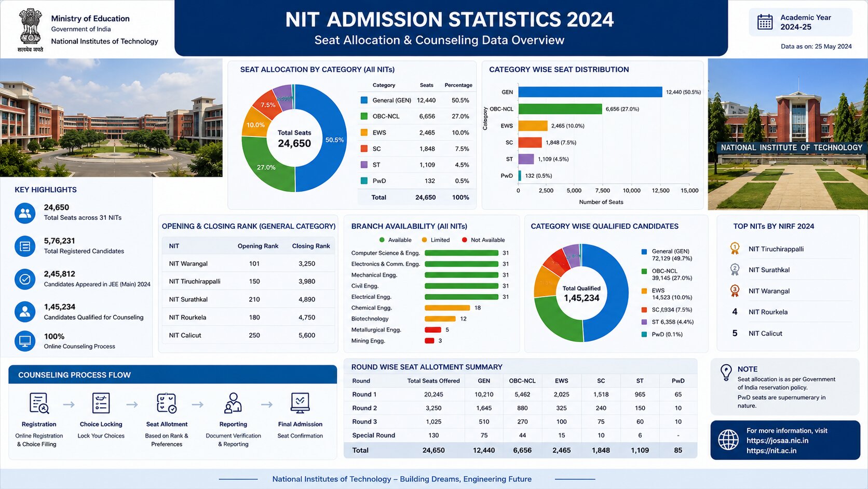Click the campus photo thumbnail beside the emblem
The width and height of the screenshot is (868, 489).
[x=111, y=117]
